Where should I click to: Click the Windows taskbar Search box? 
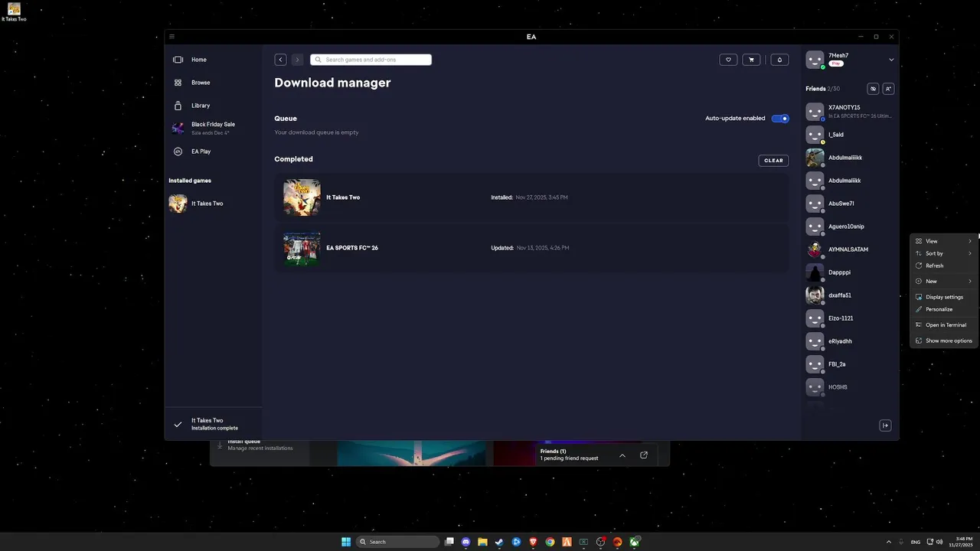click(400, 542)
